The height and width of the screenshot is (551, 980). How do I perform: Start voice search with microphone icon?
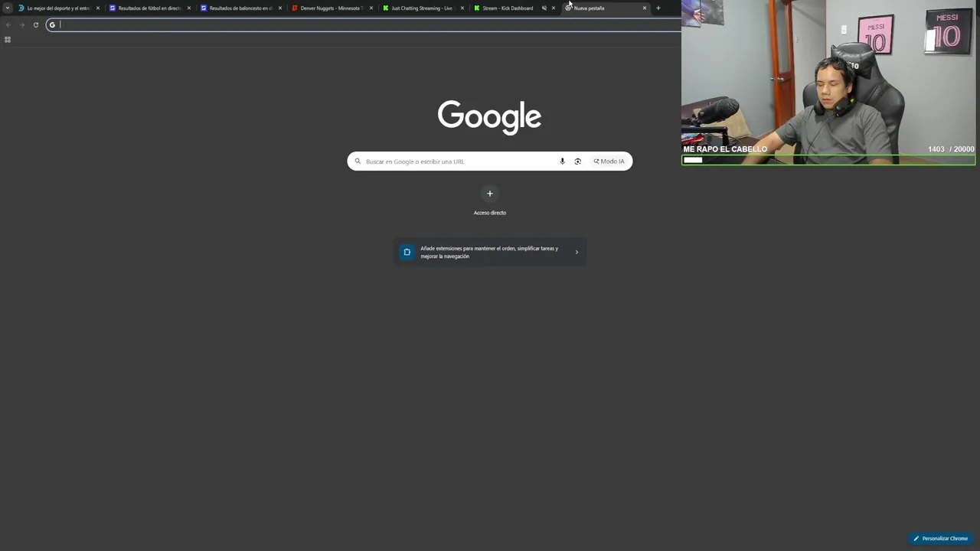(x=563, y=161)
